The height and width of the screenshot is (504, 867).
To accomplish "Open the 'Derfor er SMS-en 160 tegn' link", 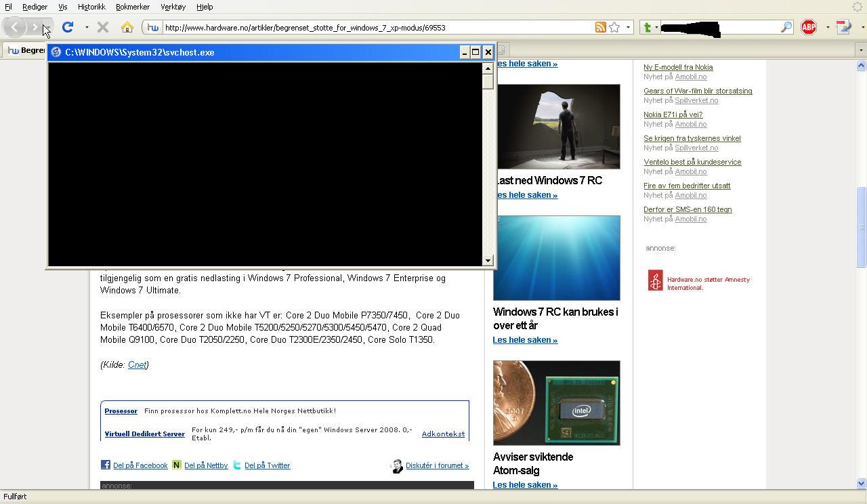I will click(x=688, y=209).
